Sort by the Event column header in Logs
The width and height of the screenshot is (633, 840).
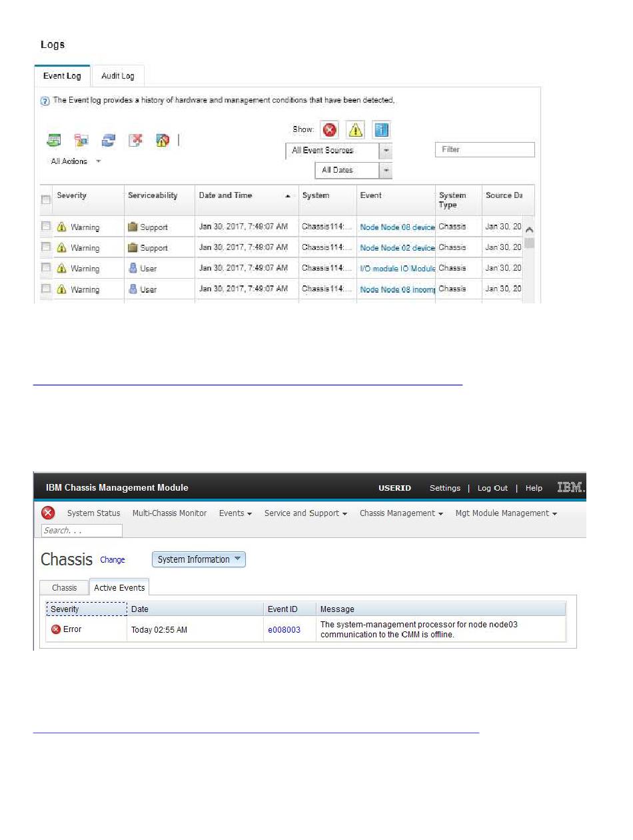click(x=371, y=195)
